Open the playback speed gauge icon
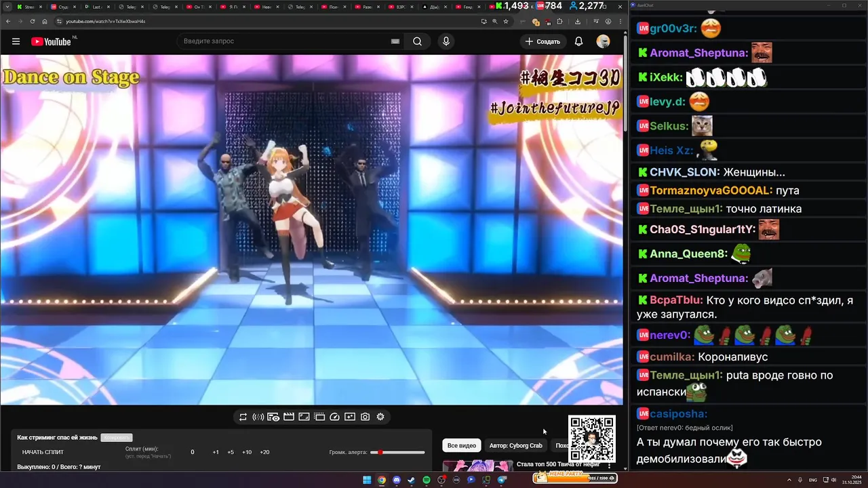This screenshot has width=868, height=488. [x=334, y=417]
